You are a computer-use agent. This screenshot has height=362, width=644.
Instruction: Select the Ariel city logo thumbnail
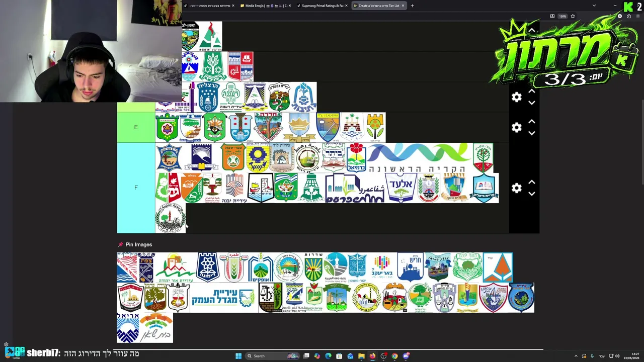click(x=128, y=328)
